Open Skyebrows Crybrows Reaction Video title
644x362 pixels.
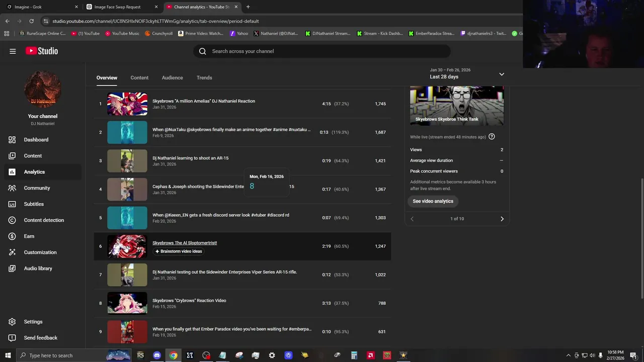pyautogui.click(x=189, y=301)
